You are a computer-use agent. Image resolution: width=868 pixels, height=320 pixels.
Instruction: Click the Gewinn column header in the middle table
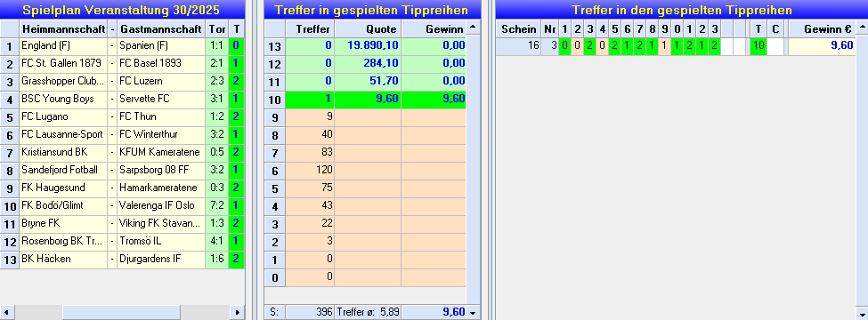pos(434,28)
